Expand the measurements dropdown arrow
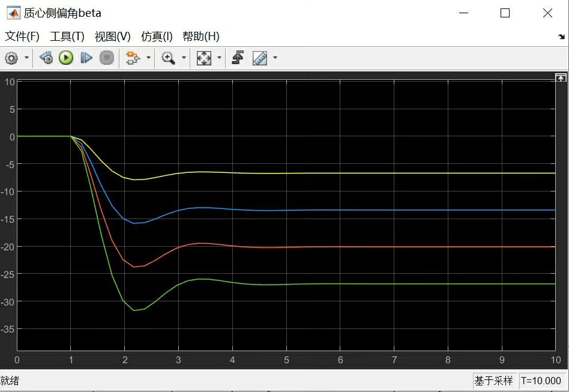The width and height of the screenshot is (569, 392). point(275,58)
